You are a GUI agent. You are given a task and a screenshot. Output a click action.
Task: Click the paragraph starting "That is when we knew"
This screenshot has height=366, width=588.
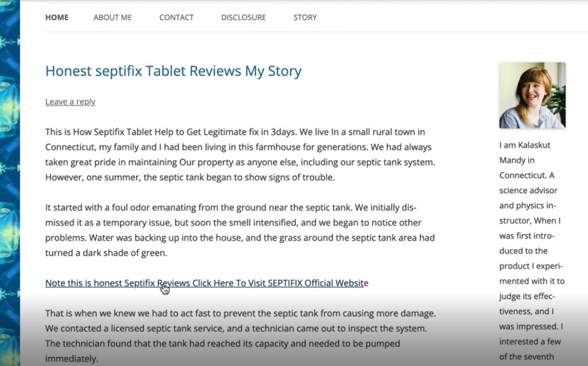(x=240, y=336)
